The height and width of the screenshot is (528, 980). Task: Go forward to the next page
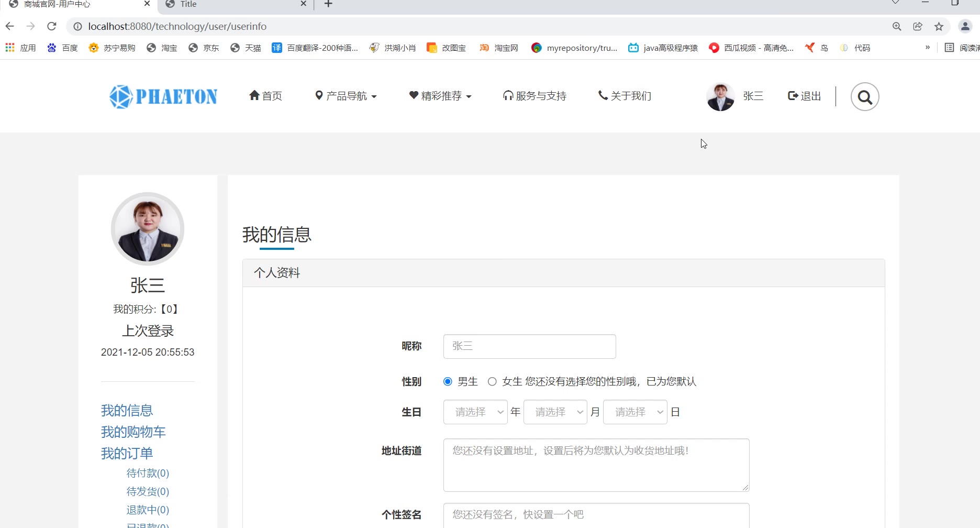[31, 26]
